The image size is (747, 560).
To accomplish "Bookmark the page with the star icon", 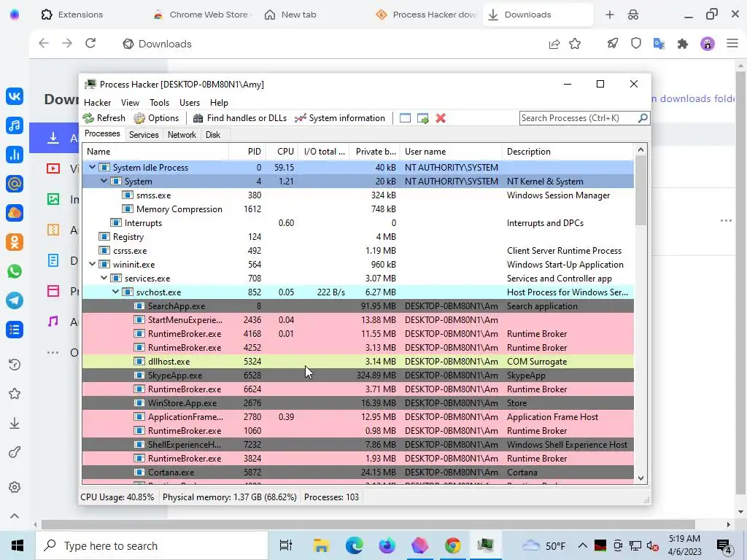I will point(575,44).
